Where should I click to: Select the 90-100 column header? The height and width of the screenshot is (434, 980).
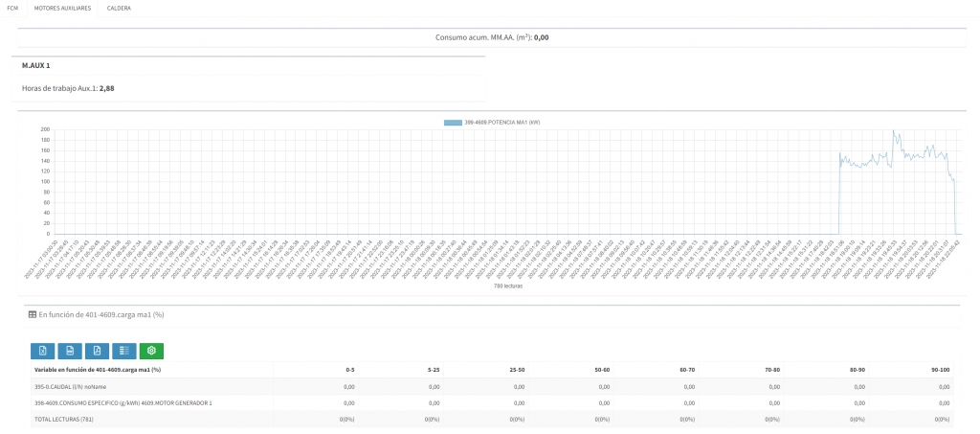pyautogui.click(x=939, y=370)
